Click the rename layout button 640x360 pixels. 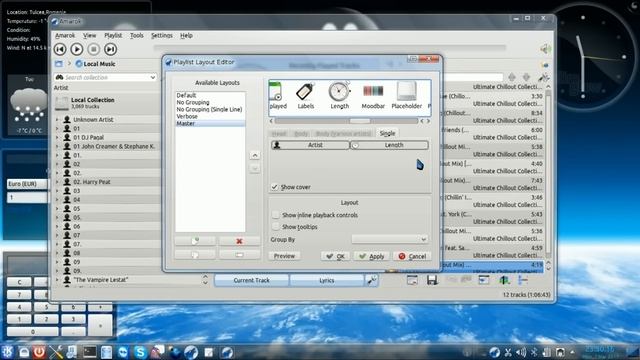tap(240, 255)
